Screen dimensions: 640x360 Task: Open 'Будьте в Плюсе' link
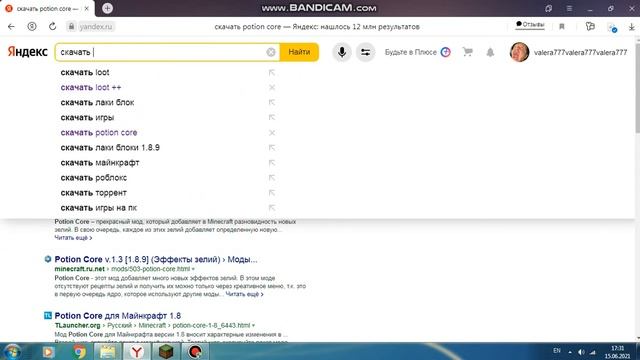pyautogui.click(x=417, y=52)
